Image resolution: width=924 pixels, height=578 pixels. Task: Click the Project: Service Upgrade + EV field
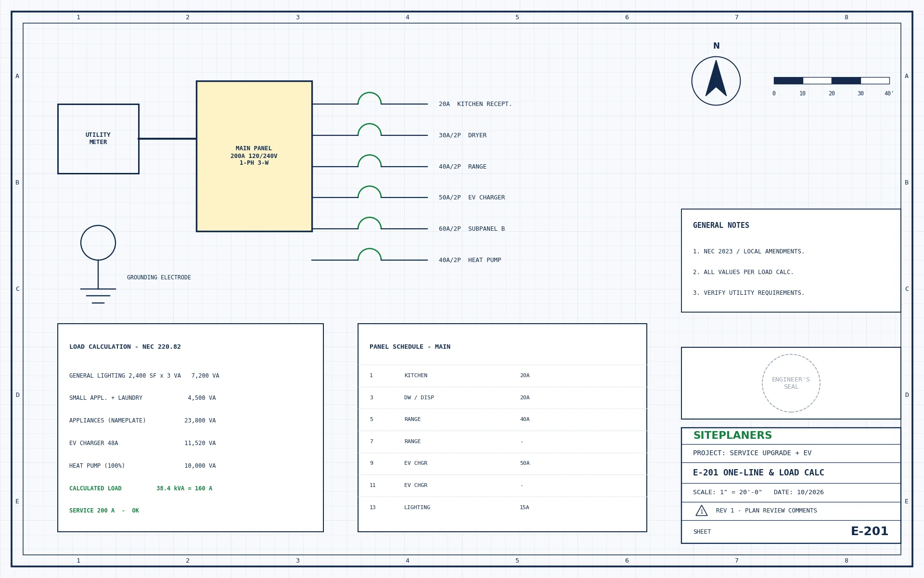point(752,453)
